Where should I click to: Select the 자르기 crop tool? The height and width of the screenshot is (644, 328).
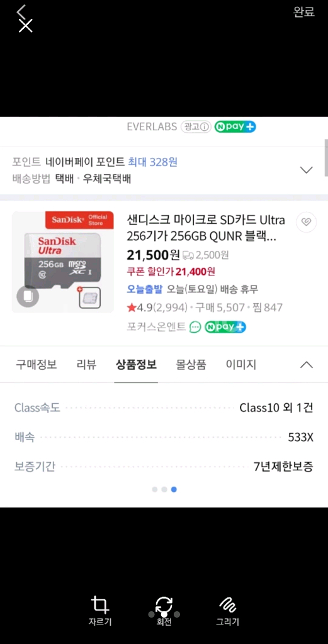[x=100, y=610]
